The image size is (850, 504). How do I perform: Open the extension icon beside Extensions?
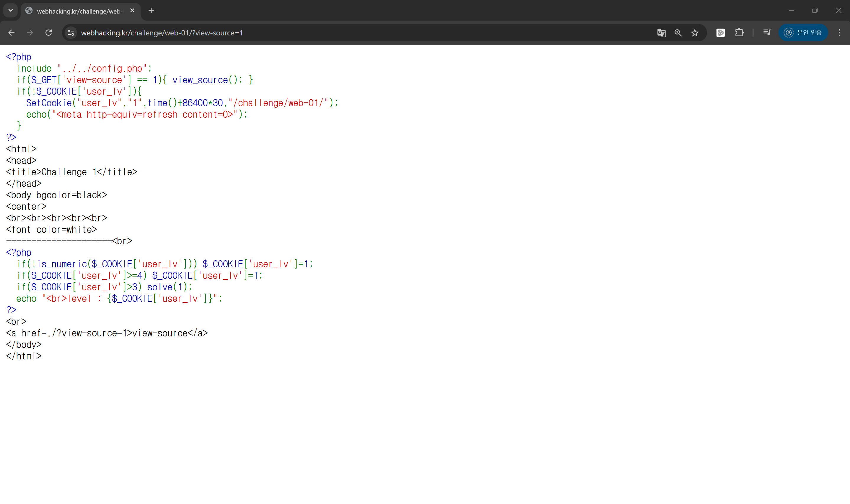(721, 32)
